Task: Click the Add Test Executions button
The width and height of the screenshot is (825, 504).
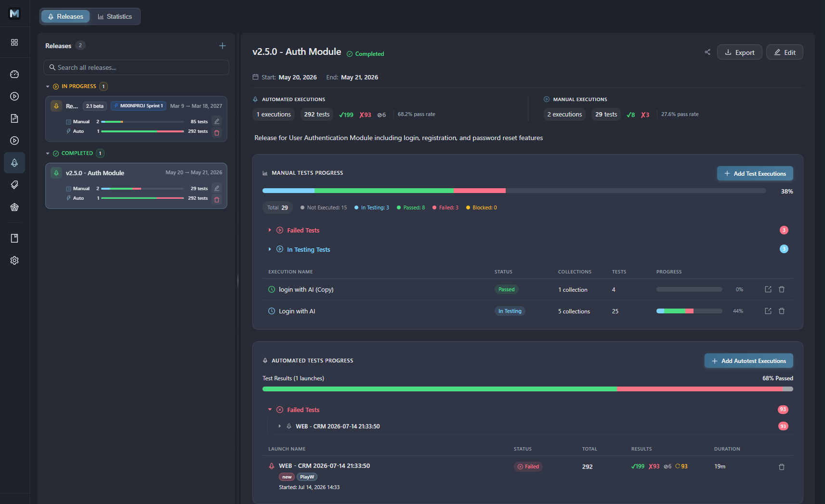Action: pyautogui.click(x=755, y=173)
